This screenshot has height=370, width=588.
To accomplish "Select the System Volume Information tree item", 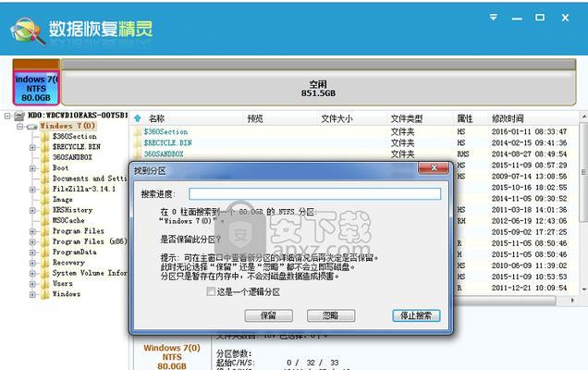I will (90, 273).
